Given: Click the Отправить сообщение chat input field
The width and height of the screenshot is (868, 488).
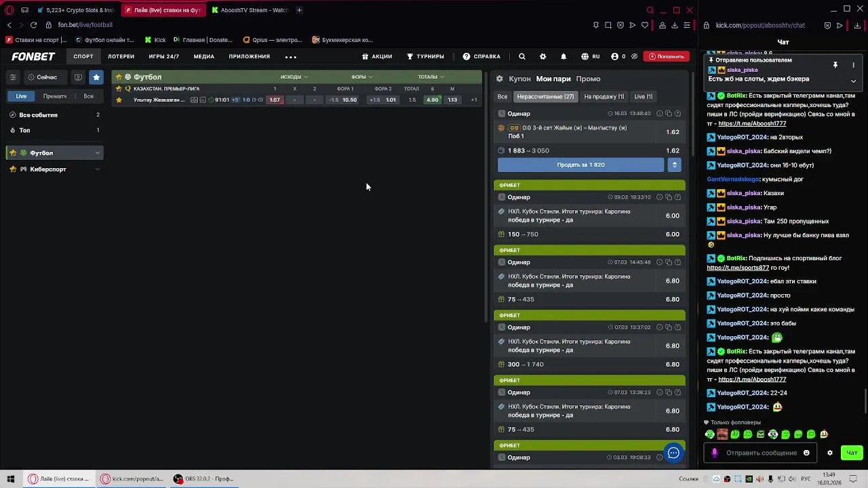Looking at the screenshot, I should [762, 453].
